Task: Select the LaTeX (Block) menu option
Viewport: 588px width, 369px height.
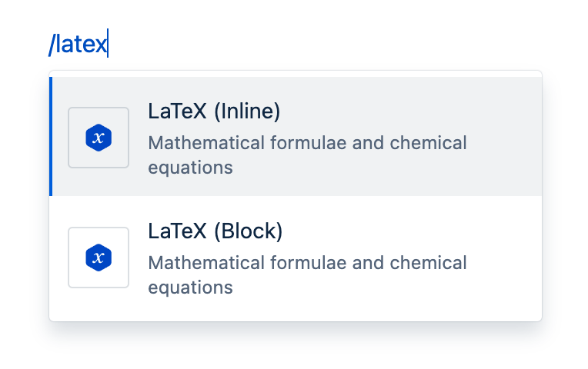Action: [296, 257]
